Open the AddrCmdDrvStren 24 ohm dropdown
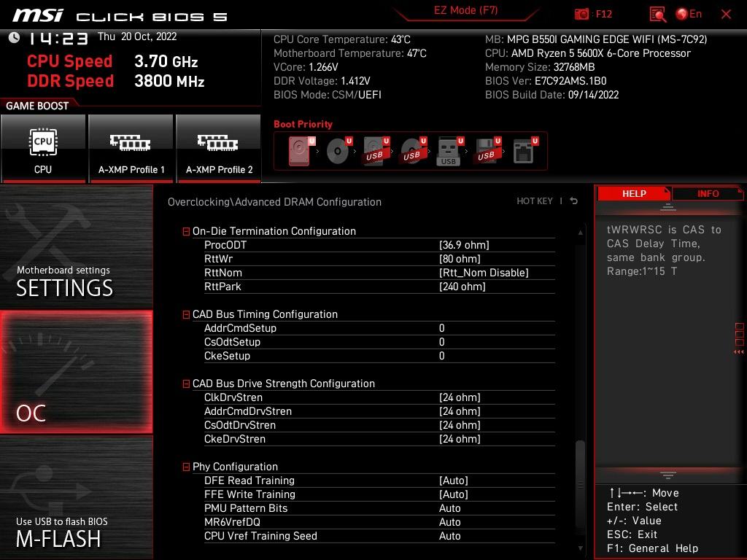Screen dimensions: 747x560 tap(460, 411)
